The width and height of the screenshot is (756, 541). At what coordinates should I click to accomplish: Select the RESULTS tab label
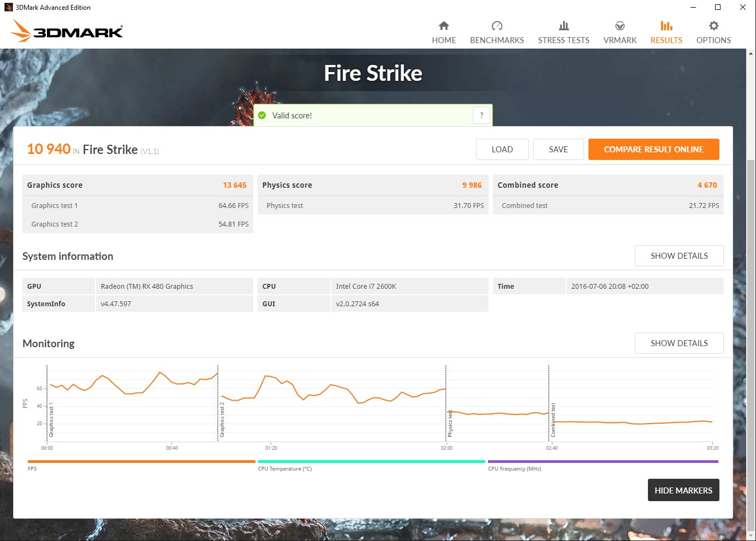click(x=666, y=40)
